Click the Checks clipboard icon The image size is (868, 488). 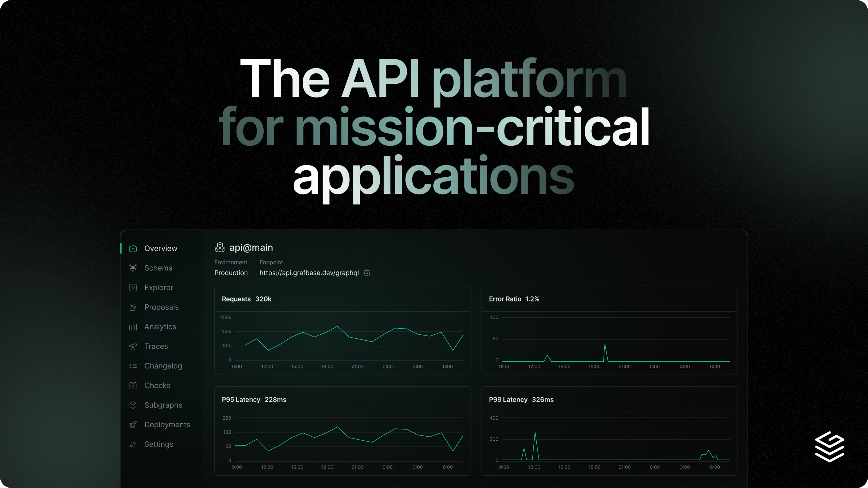133,386
